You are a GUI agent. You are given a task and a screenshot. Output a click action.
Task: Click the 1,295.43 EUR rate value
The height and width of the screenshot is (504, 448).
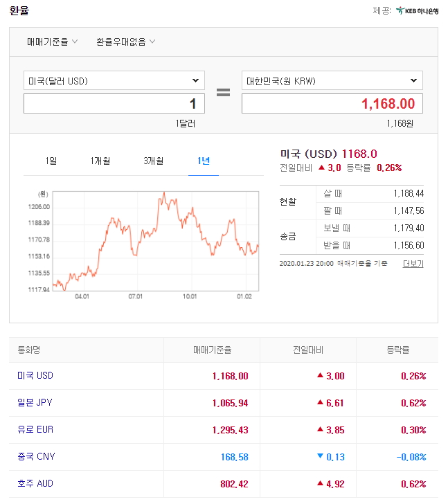click(x=230, y=430)
